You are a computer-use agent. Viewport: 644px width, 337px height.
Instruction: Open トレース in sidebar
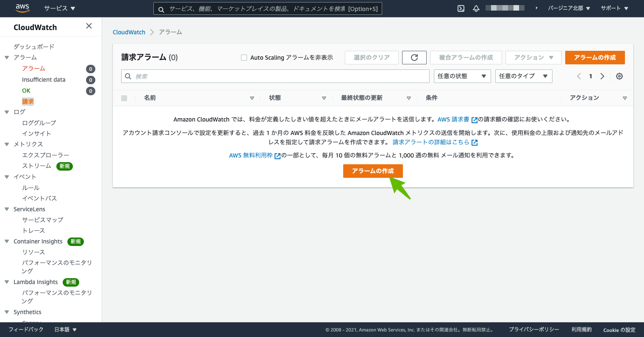pyautogui.click(x=33, y=230)
